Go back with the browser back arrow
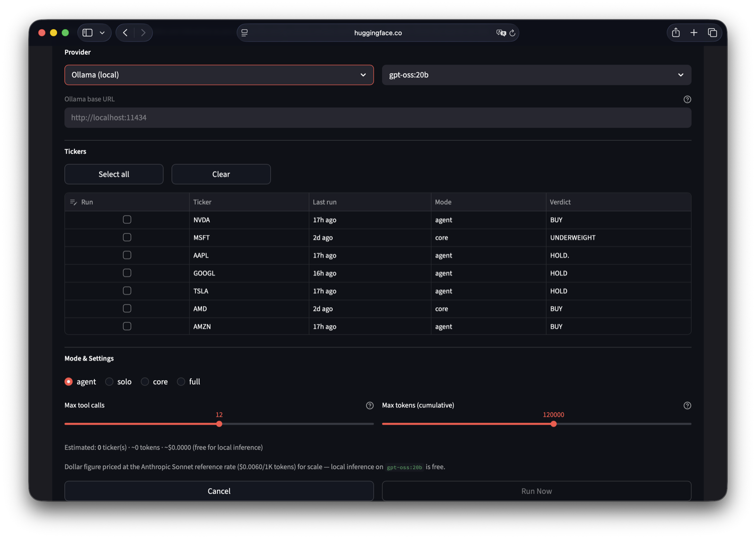Screen dimensions: 756x539 pos(125,33)
